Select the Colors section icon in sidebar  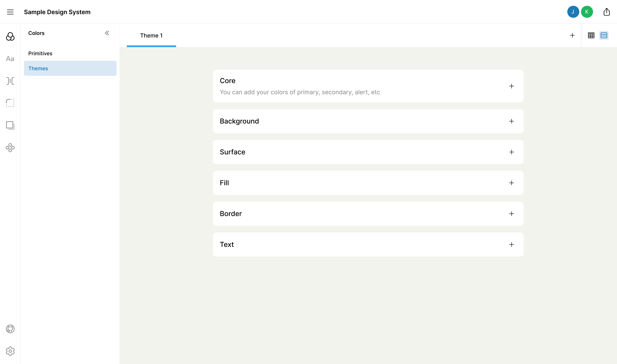point(10,37)
